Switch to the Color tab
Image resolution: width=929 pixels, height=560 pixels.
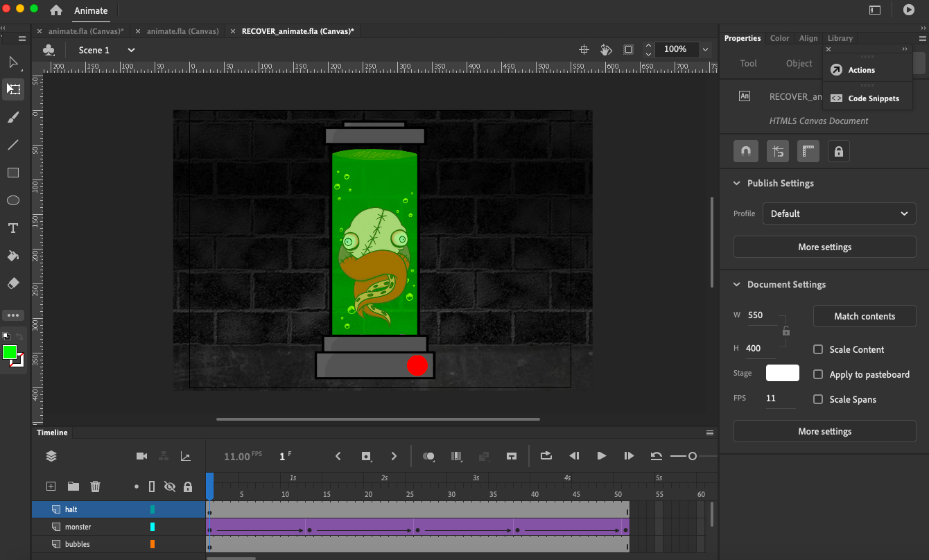[x=779, y=38]
